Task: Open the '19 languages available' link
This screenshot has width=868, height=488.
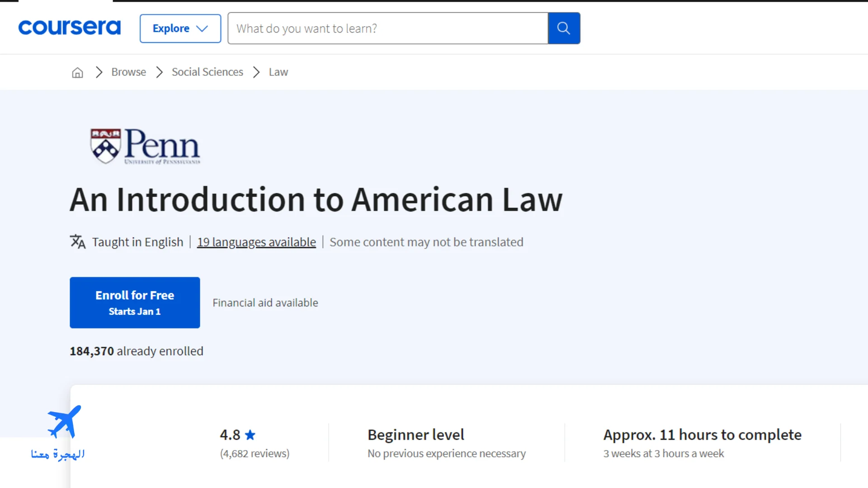Action: tap(256, 242)
